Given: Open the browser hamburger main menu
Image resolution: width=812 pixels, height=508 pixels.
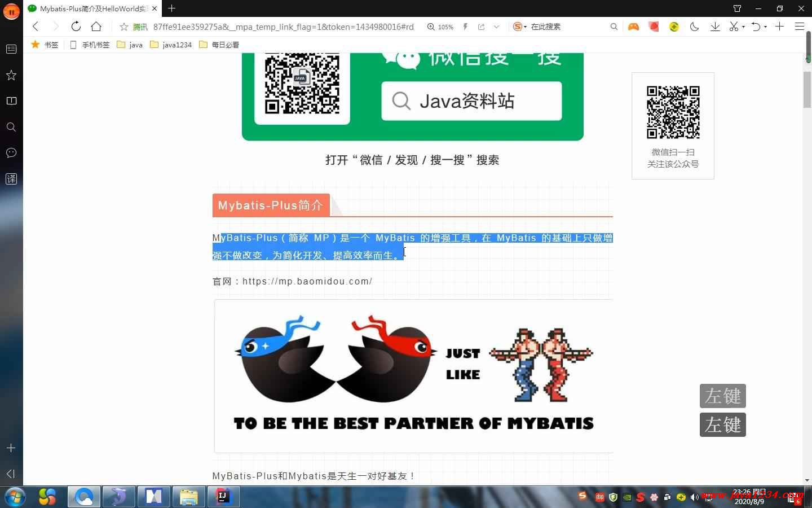Looking at the screenshot, I should tap(800, 27).
